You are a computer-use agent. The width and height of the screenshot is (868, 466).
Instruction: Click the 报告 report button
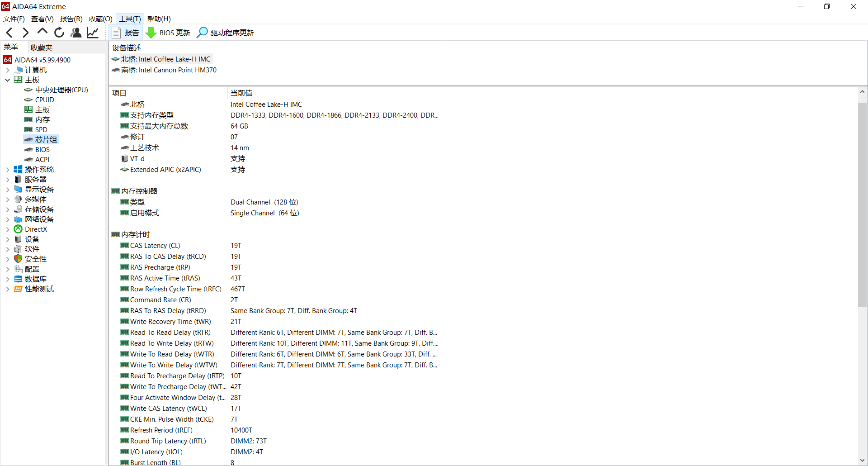pos(126,33)
